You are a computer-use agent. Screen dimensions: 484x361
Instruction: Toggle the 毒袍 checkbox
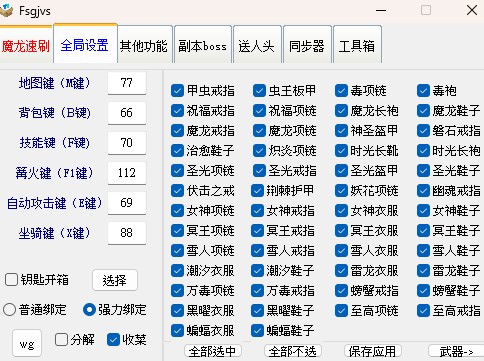(x=423, y=91)
